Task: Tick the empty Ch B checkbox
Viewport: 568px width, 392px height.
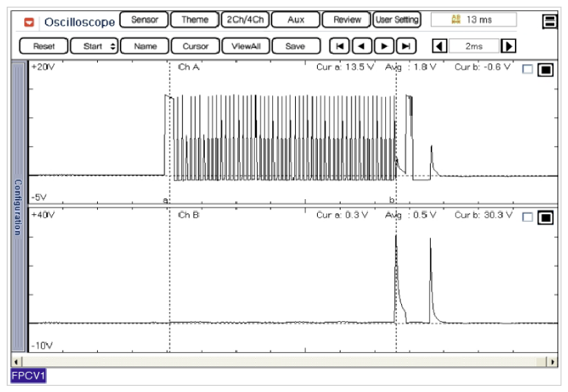Action: [527, 218]
